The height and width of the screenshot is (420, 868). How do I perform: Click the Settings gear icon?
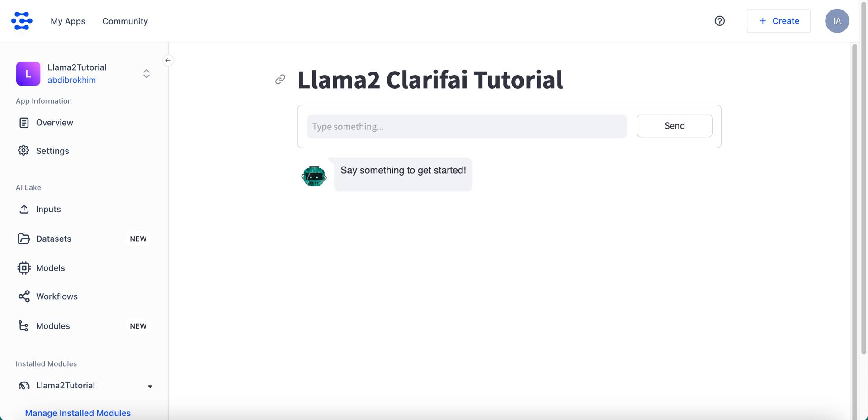pos(24,151)
